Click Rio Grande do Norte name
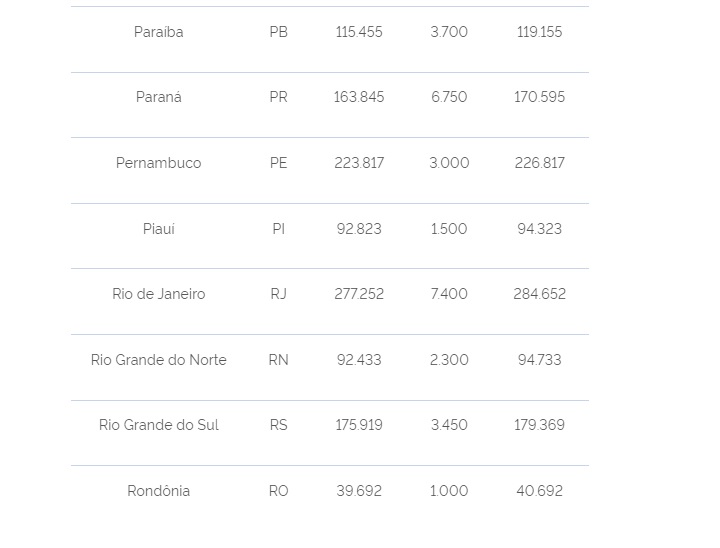Viewport: 720px width, 548px height. coord(158,360)
